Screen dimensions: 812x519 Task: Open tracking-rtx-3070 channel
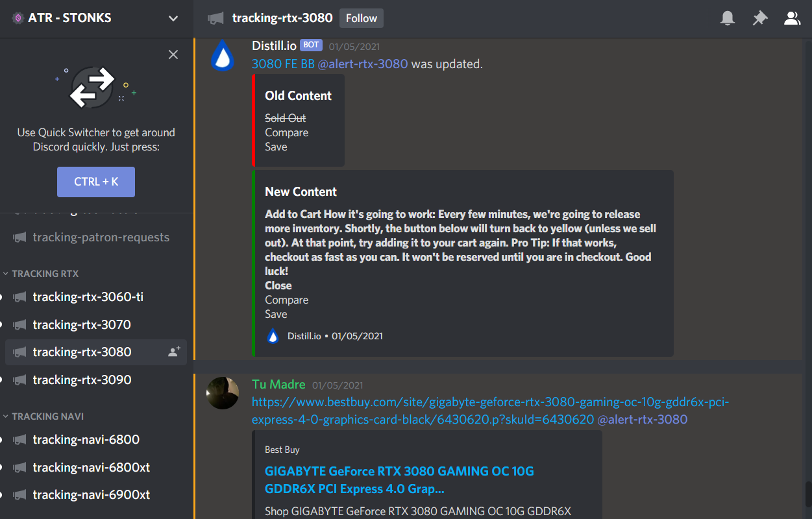coord(96,324)
